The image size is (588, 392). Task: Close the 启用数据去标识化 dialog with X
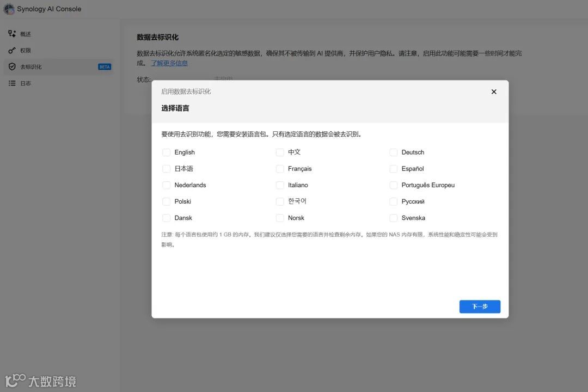[494, 91]
